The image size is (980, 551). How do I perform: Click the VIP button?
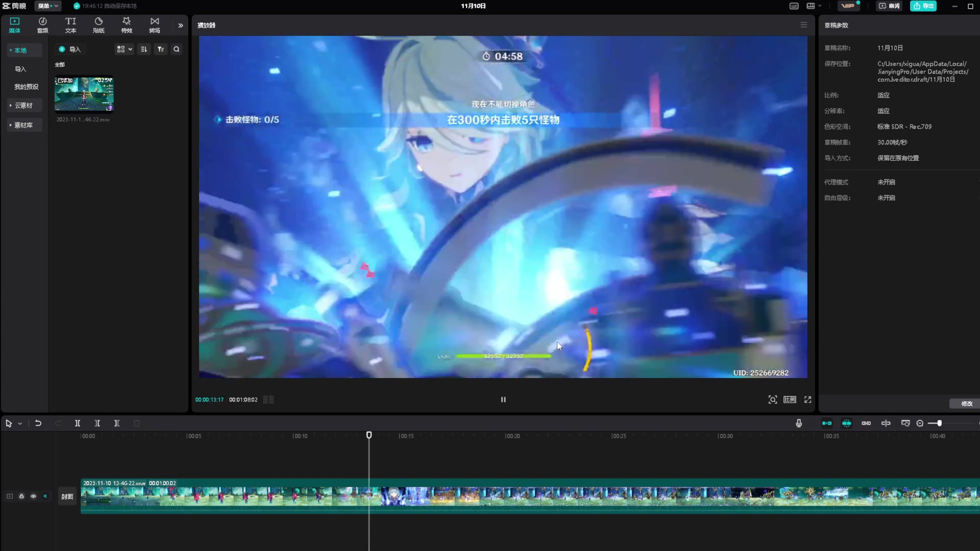(x=848, y=6)
